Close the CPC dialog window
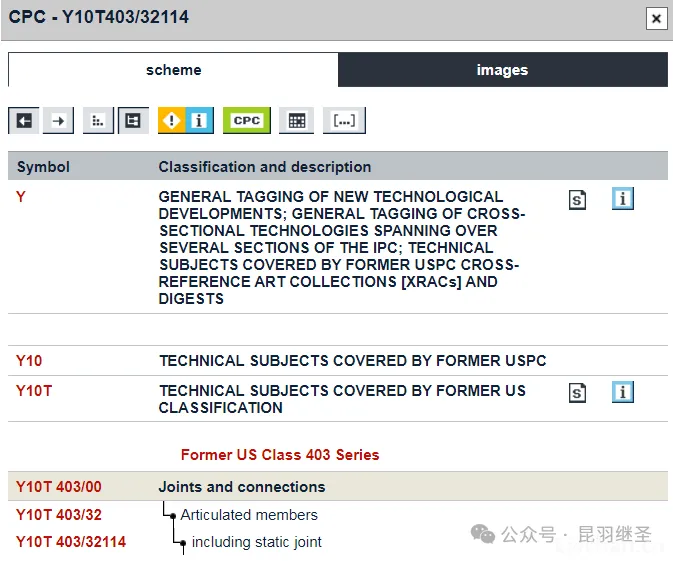This screenshot has width=673, height=561. (x=655, y=18)
